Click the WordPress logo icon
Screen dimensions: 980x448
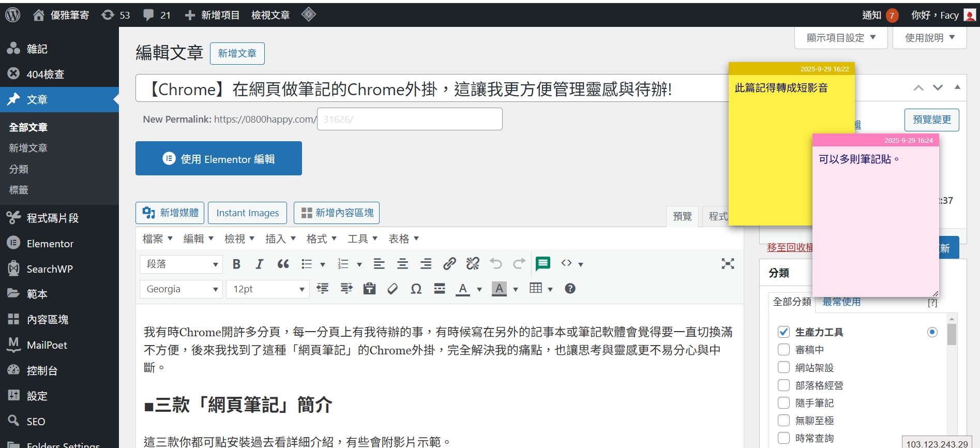[x=12, y=14]
